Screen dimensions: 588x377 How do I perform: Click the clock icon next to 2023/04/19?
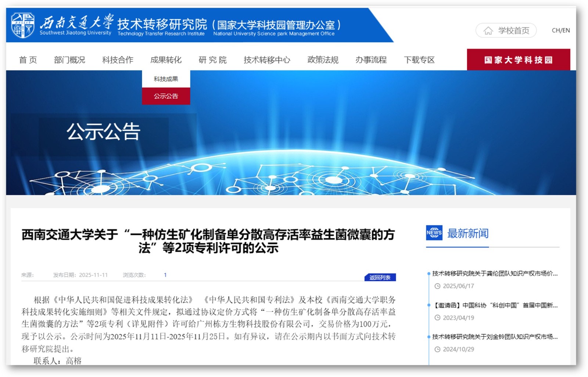(437, 318)
